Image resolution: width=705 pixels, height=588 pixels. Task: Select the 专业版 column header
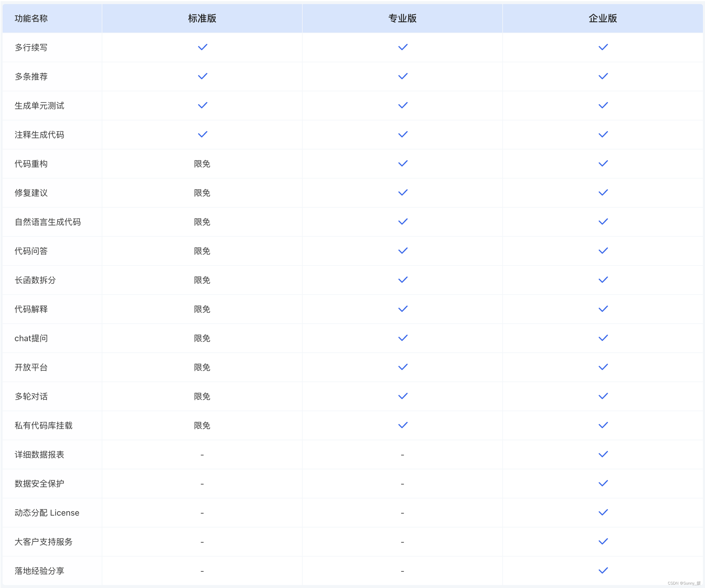point(402,19)
